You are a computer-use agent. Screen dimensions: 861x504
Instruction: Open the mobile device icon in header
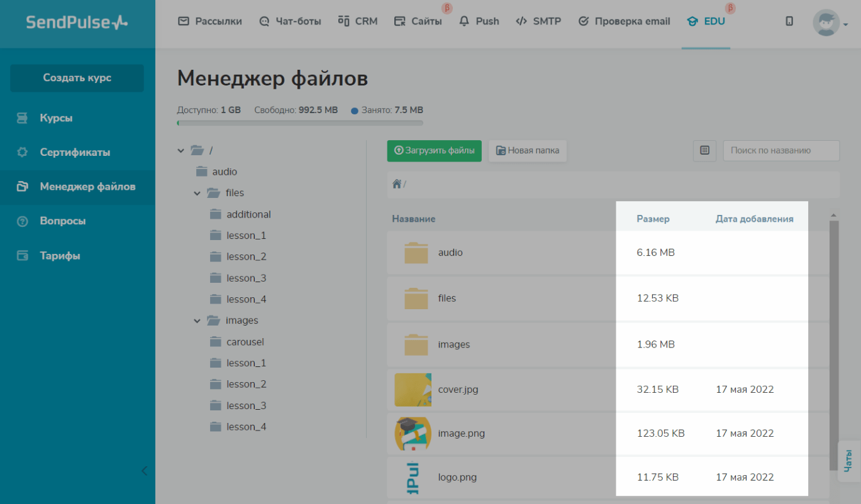pos(789,21)
